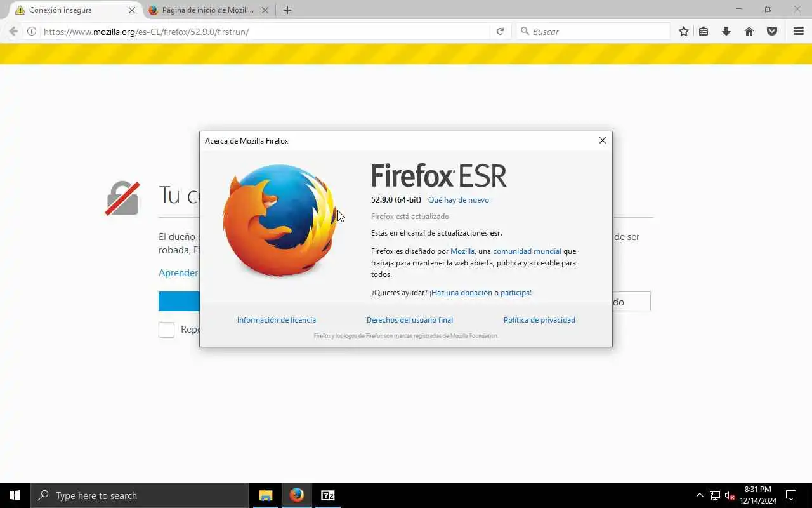
Task: Click the Firefox está actualizado status text
Action: coord(410,217)
